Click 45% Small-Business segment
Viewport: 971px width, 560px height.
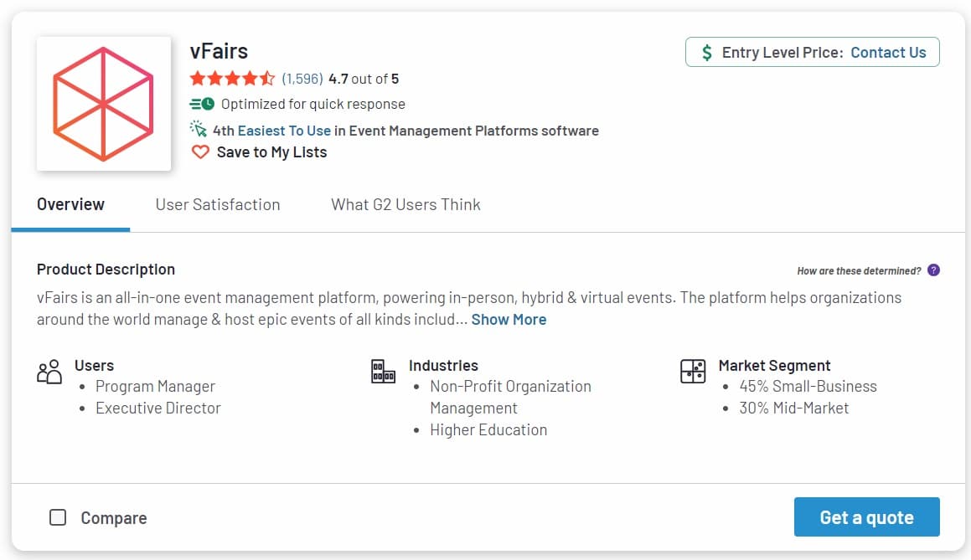(x=808, y=386)
